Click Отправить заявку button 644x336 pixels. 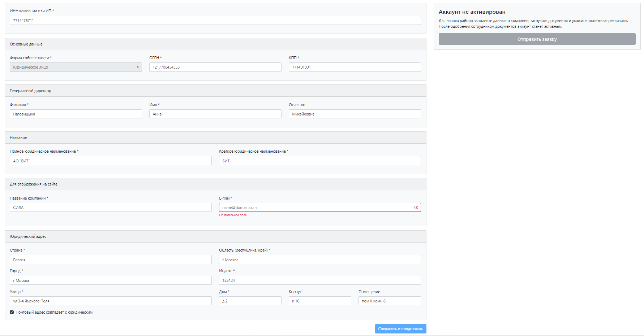(x=537, y=39)
